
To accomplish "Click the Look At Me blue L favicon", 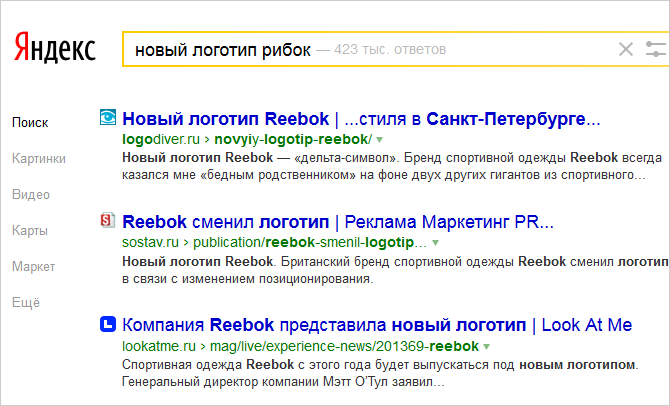I will (x=108, y=324).
